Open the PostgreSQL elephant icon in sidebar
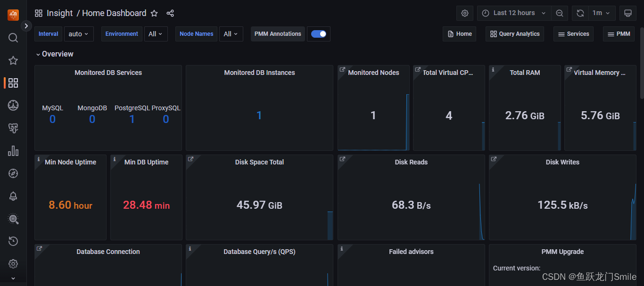Screen dimensions: 644x286 pyautogui.click(x=13, y=128)
